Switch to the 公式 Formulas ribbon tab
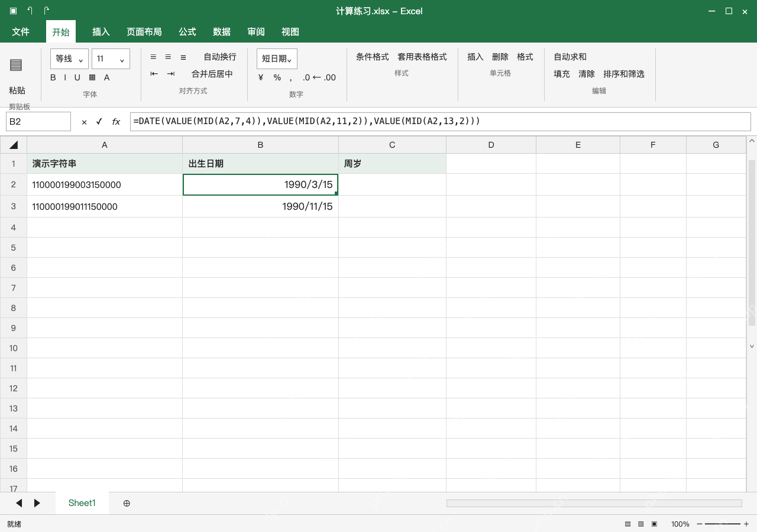 coord(187,32)
